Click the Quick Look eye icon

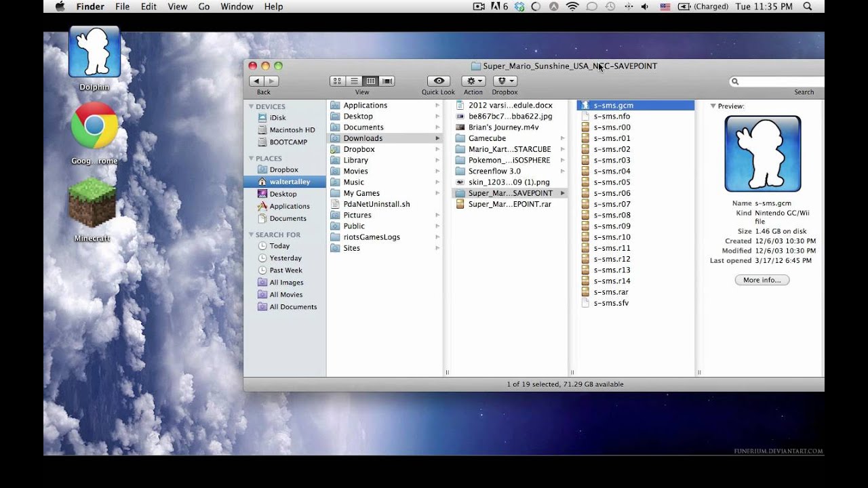[x=438, y=81]
